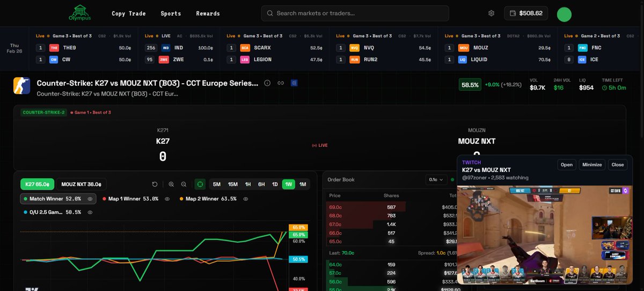The height and width of the screenshot is (291, 644).
Task: Click the wallet balance $508.62 button
Action: [525, 13]
